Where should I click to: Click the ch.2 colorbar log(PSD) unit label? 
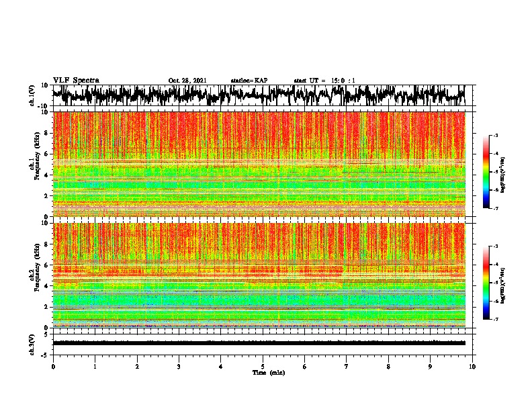[x=503, y=285]
